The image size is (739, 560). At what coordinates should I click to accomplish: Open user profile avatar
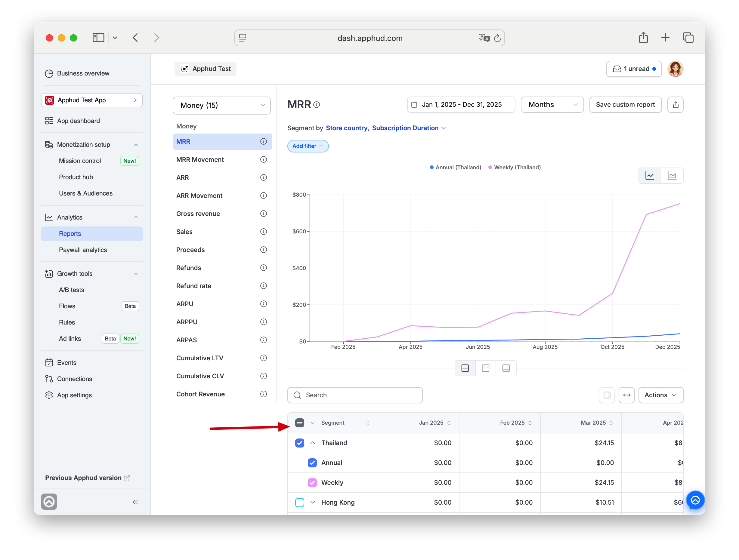click(675, 69)
